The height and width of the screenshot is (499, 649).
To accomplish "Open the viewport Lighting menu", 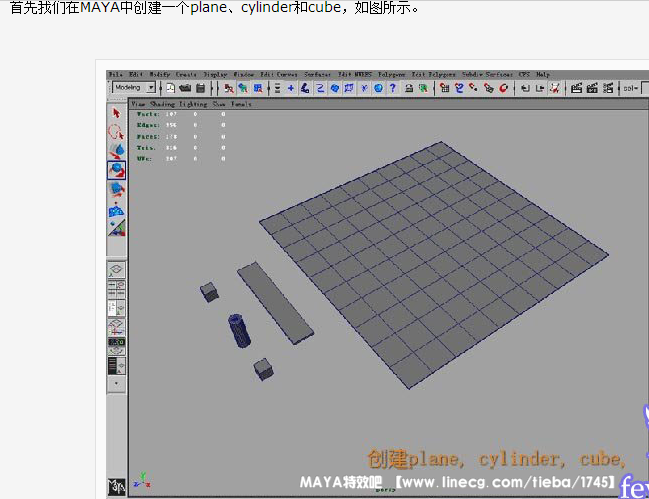I will (x=193, y=104).
